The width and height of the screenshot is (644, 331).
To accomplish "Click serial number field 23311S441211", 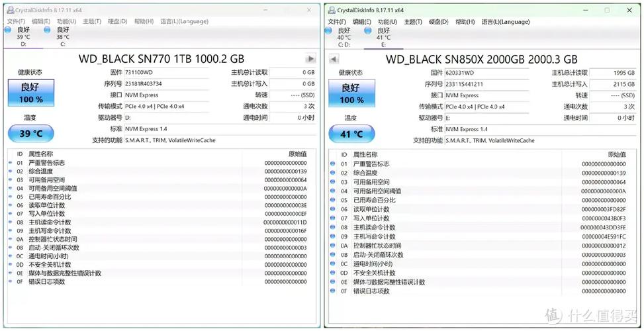I will (486, 84).
